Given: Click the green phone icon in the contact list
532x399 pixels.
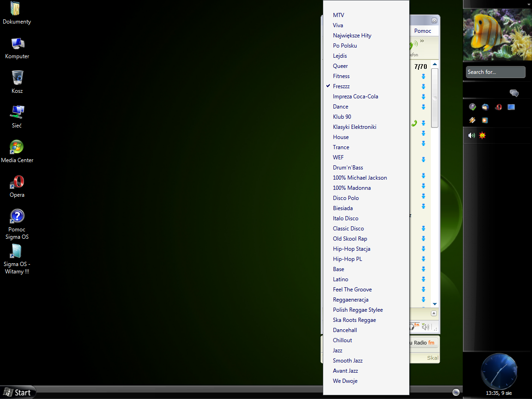Looking at the screenshot, I should [414, 123].
